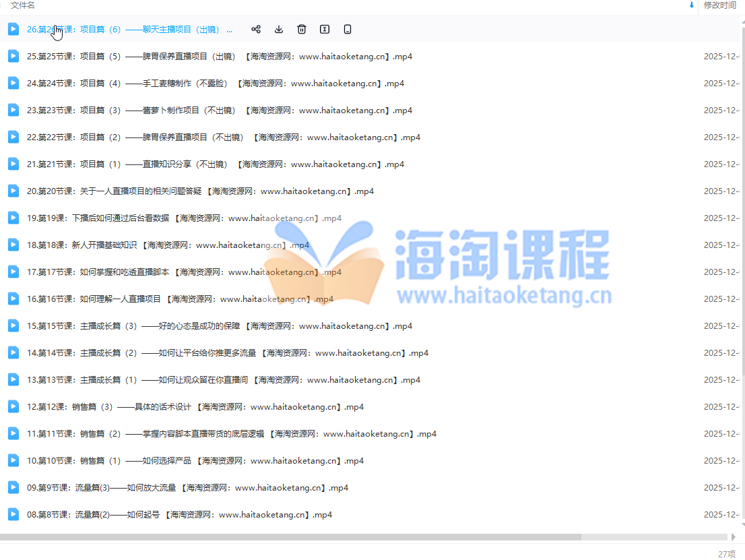
Task: Click video icon of lesson 15 file
Action: tap(13, 325)
